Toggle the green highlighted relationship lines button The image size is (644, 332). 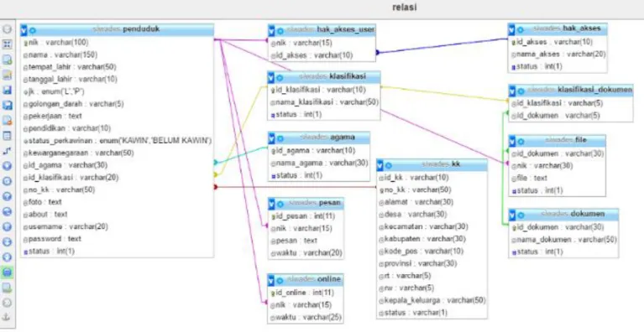coord(8,272)
